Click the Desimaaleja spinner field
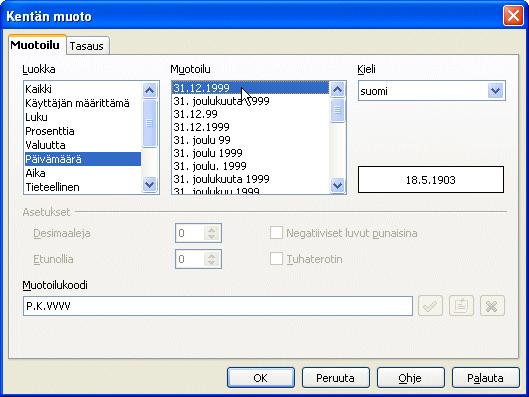The height and width of the screenshot is (397, 529). [198, 233]
